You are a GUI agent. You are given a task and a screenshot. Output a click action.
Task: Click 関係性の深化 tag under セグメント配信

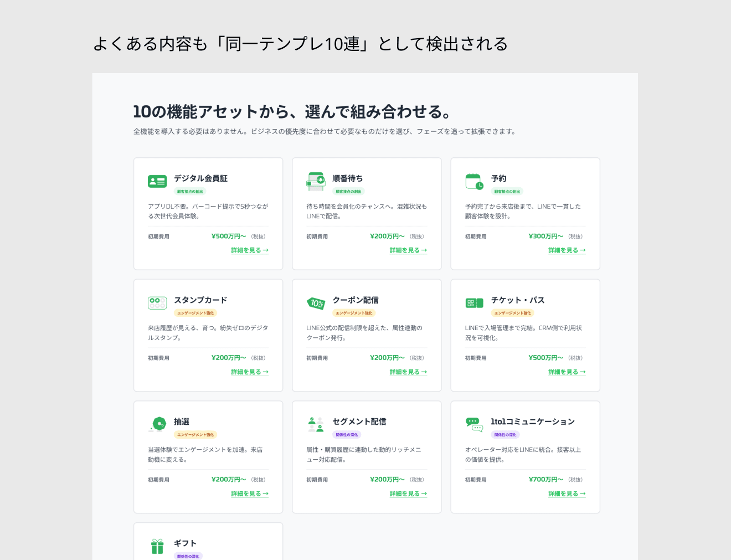point(347,435)
